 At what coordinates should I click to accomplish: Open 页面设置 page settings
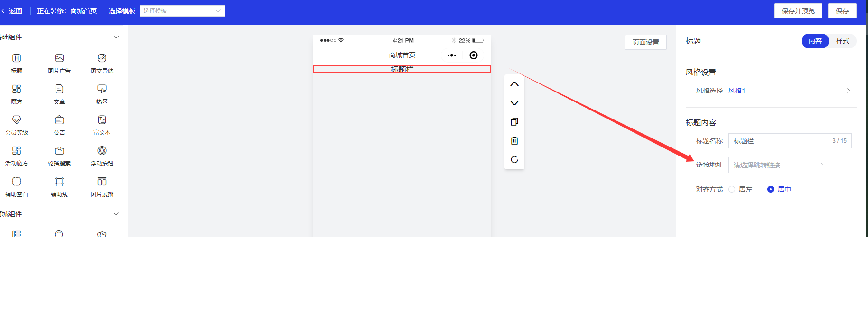645,42
